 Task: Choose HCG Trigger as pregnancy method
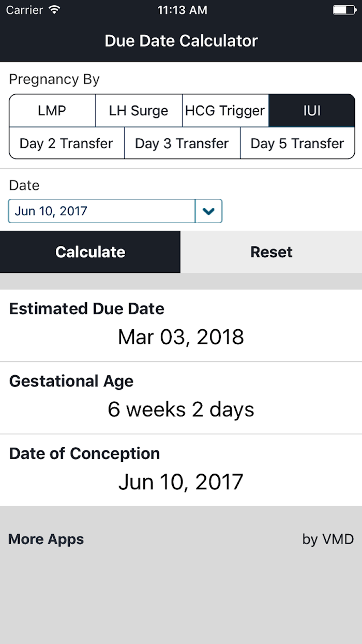click(x=225, y=111)
